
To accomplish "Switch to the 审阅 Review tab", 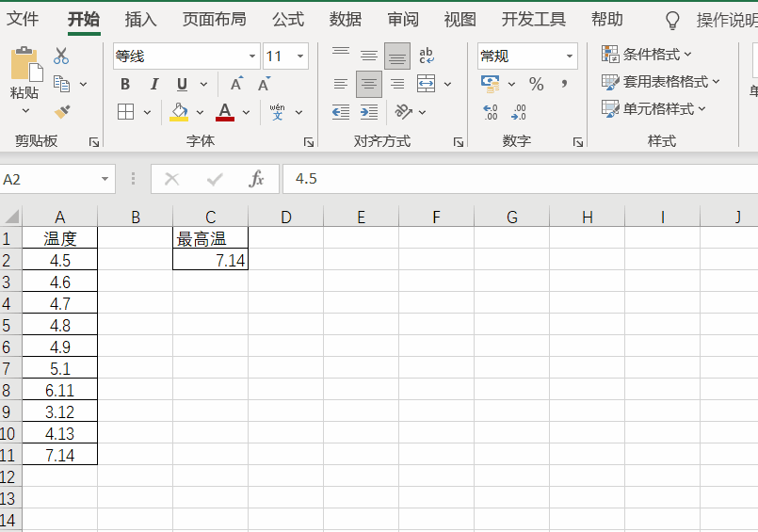I will (x=403, y=20).
